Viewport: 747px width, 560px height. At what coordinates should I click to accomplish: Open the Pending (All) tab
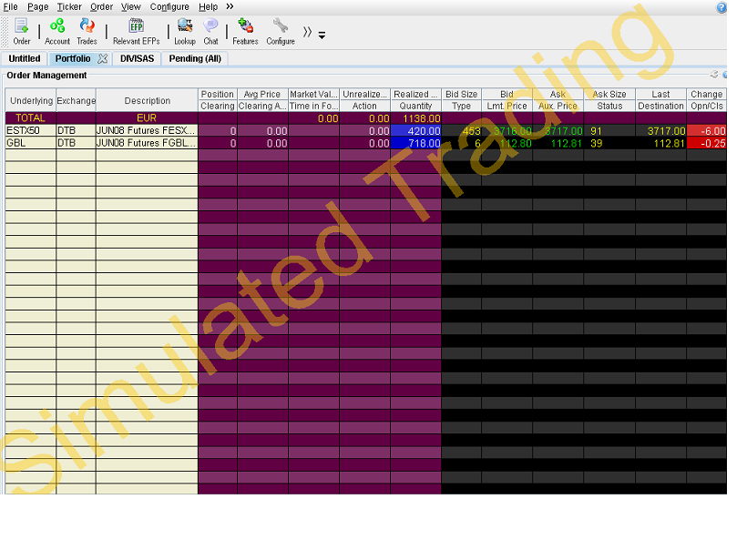coord(195,58)
